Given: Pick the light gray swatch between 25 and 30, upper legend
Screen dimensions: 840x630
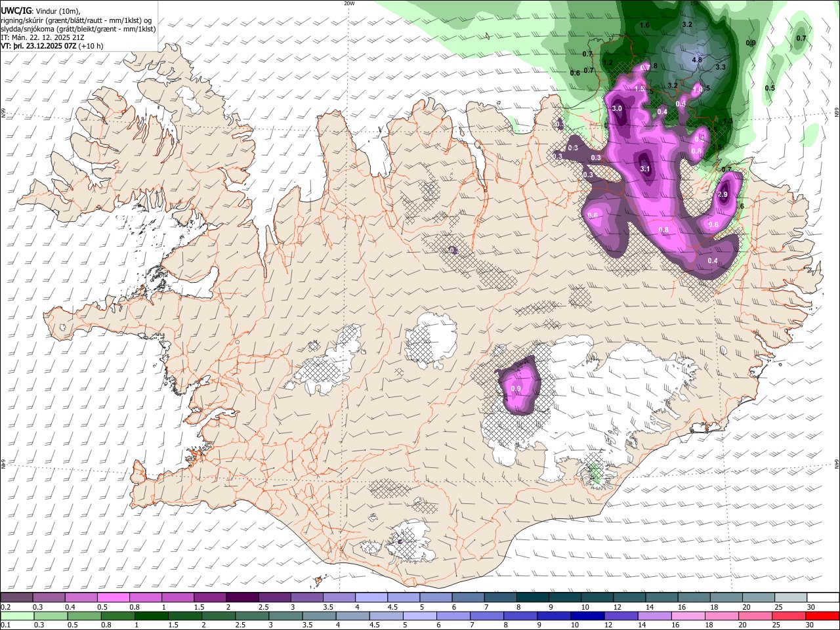Looking at the screenshot, I should 791,598.
